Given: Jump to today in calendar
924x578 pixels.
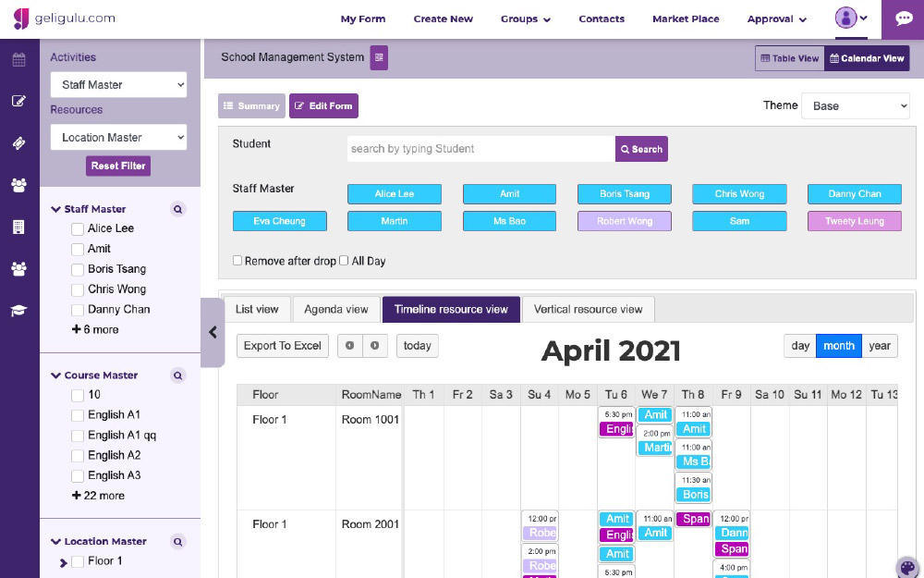Looking at the screenshot, I should 418,346.
